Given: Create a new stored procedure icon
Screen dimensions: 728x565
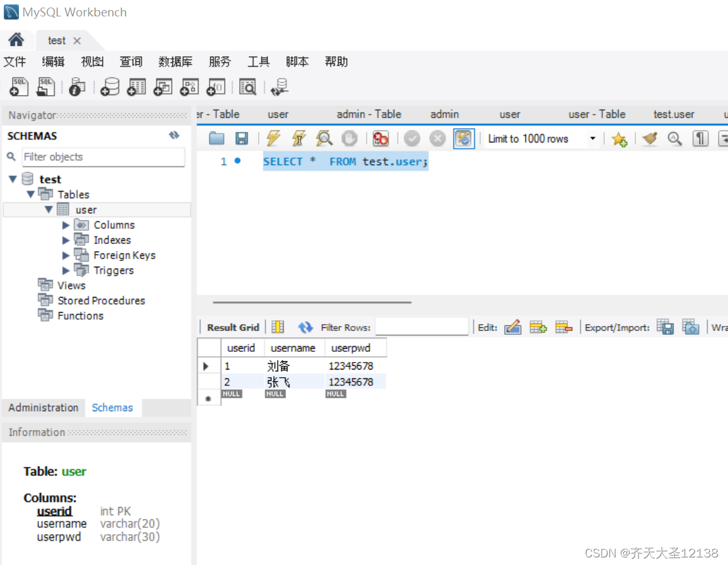Looking at the screenshot, I should [189, 87].
